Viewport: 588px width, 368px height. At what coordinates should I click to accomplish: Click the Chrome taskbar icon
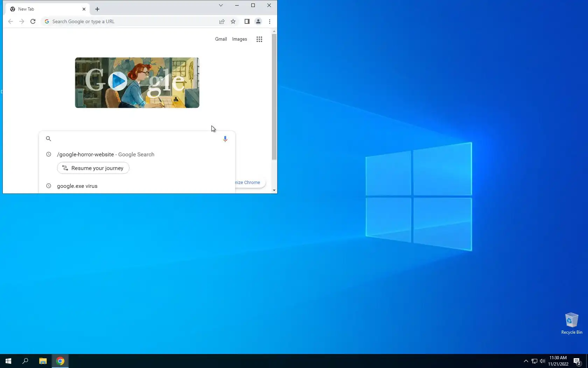[x=60, y=361]
